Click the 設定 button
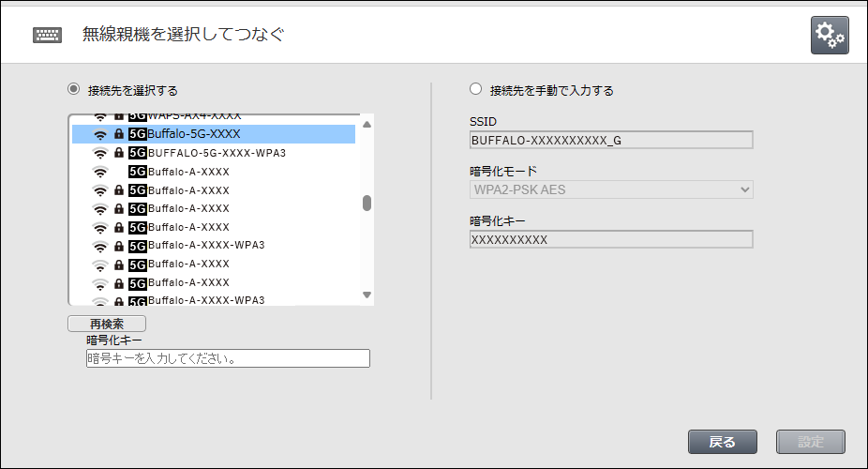The image size is (868, 469). tap(811, 442)
